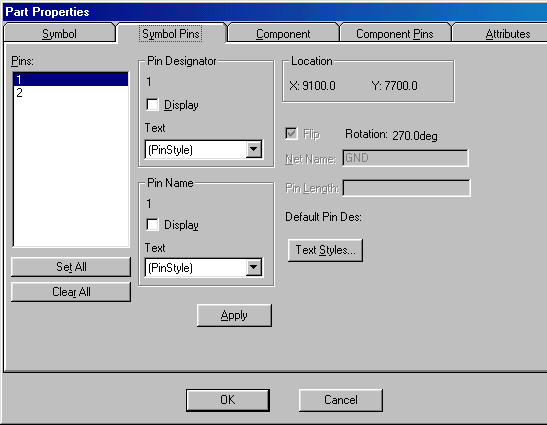Click the Net Name field showing GND

pos(405,158)
